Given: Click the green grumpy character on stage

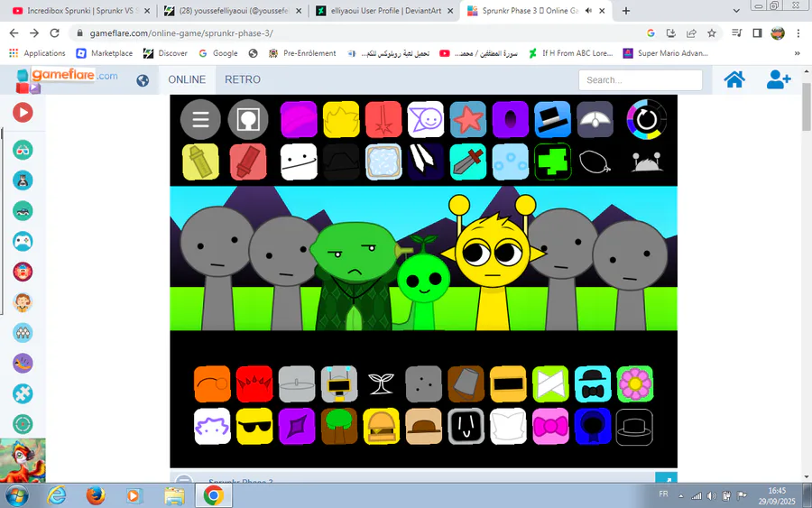Looking at the screenshot, I should 355,276.
